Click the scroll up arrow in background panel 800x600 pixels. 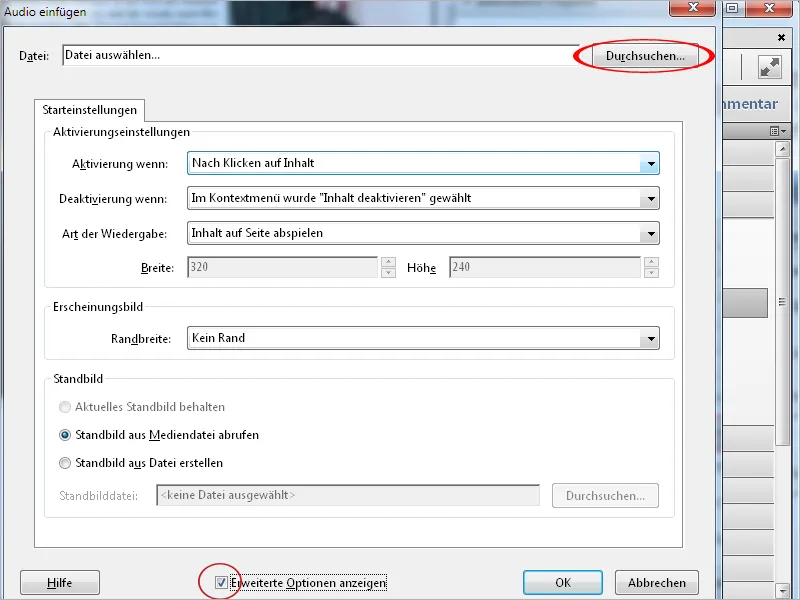click(782, 149)
